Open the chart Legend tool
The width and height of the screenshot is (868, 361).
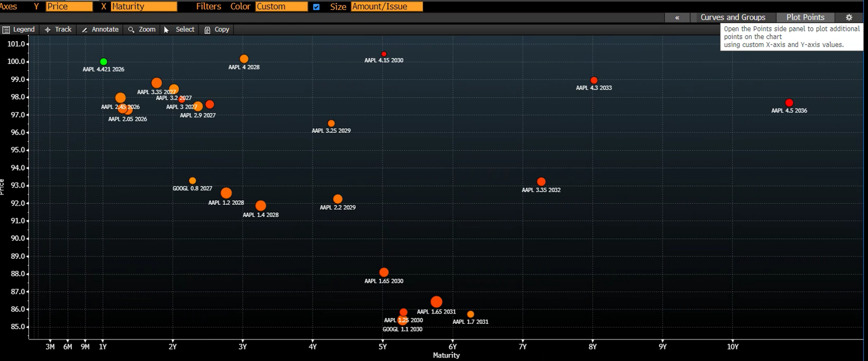point(19,30)
